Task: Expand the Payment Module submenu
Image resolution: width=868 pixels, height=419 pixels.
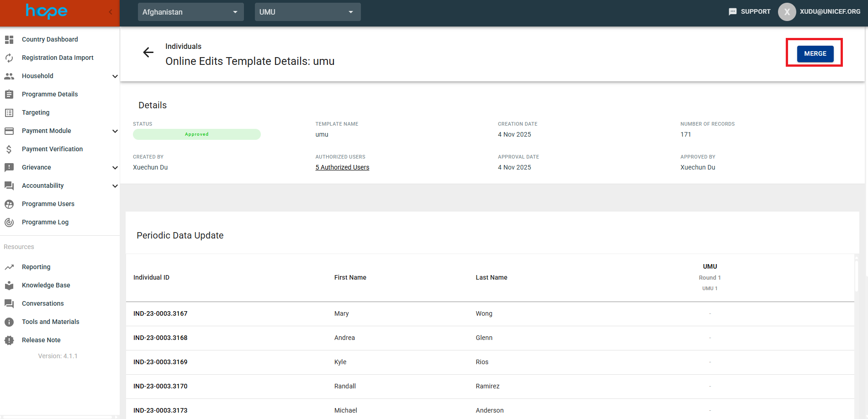Action: (x=115, y=131)
